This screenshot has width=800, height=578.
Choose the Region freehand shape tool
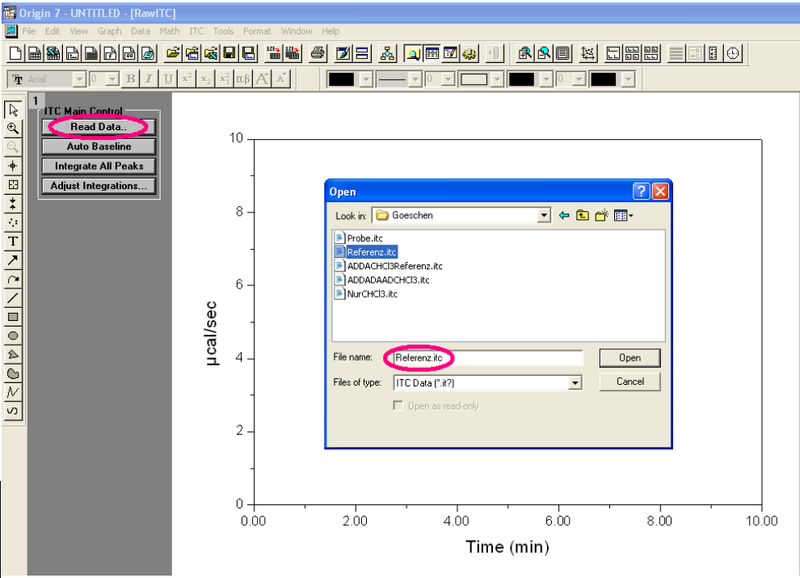13,373
